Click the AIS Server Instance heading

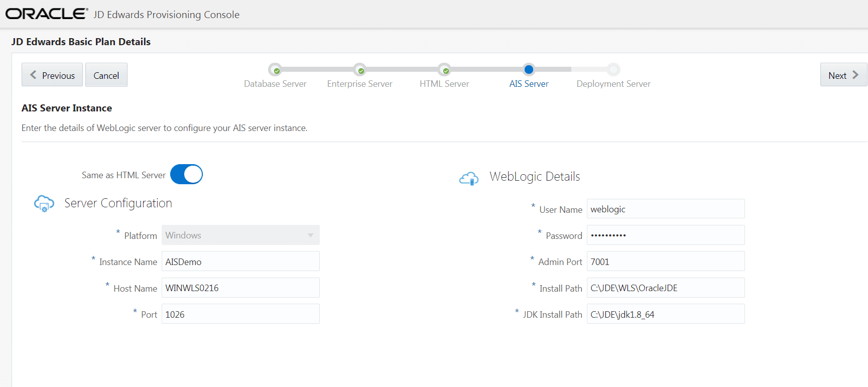pyautogui.click(x=67, y=108)
